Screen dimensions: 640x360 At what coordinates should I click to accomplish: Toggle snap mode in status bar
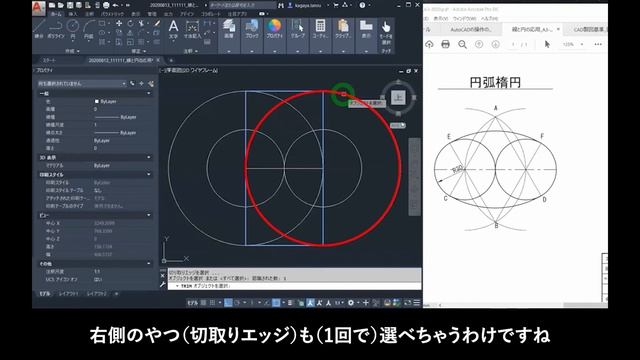pos(212,303)
